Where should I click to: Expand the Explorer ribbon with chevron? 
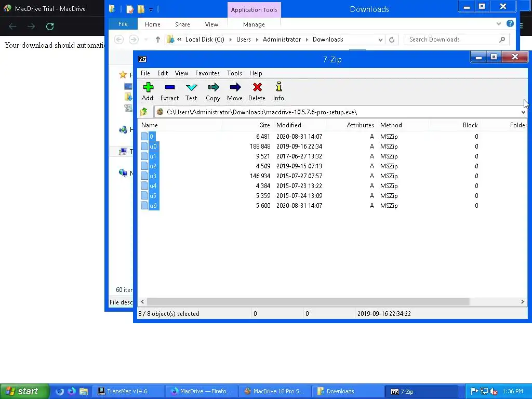pyautogui.click(x=498, y=24)
